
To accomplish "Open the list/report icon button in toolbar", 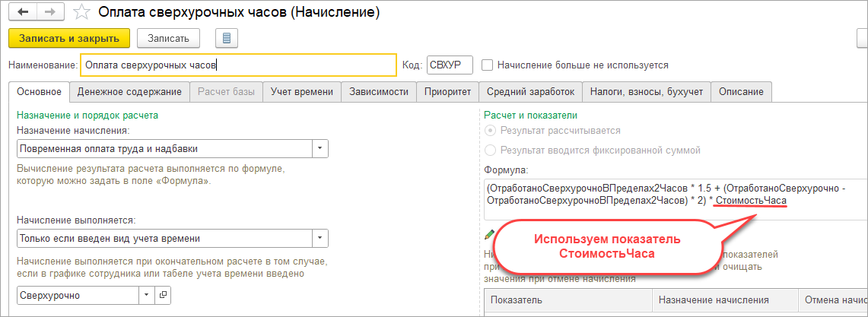I will (x=227, y=38).
